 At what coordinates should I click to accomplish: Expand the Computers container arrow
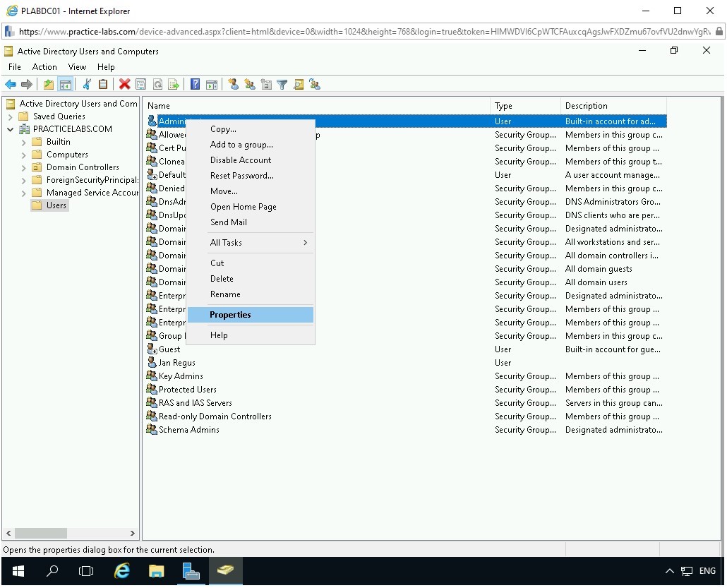point(24,155)
